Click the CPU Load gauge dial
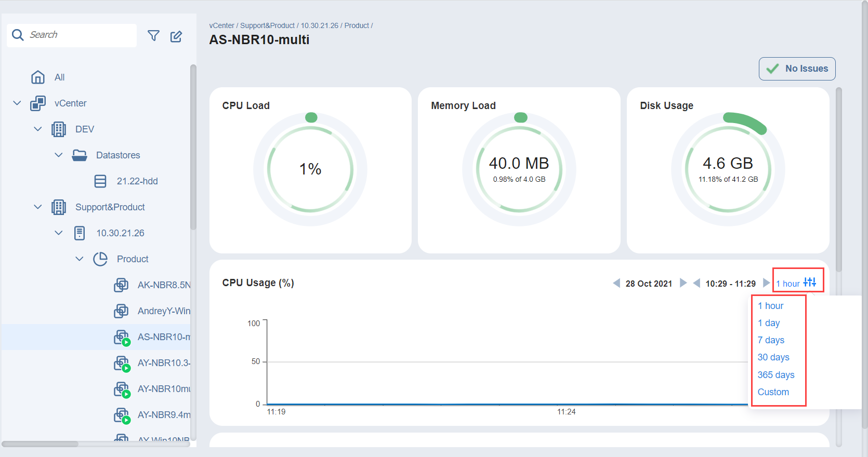The width and height of the screenshot is (868, 457). coord(310,169)
